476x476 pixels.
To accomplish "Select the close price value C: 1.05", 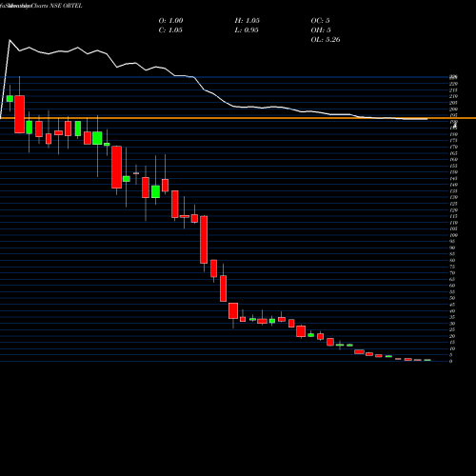I will (x=170, y=30).
